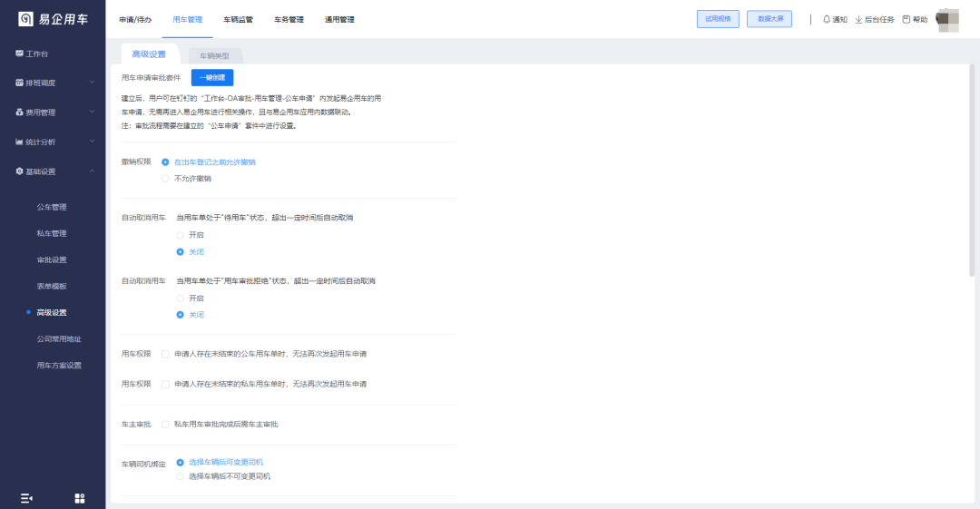Expand the 排班调度 sidebar chevron
This screenshot has height=509, width=980.
[x=92, y=82]
